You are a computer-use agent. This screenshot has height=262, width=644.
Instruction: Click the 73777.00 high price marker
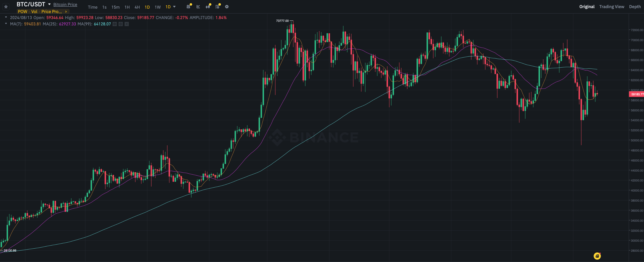[x=282, y=21]
